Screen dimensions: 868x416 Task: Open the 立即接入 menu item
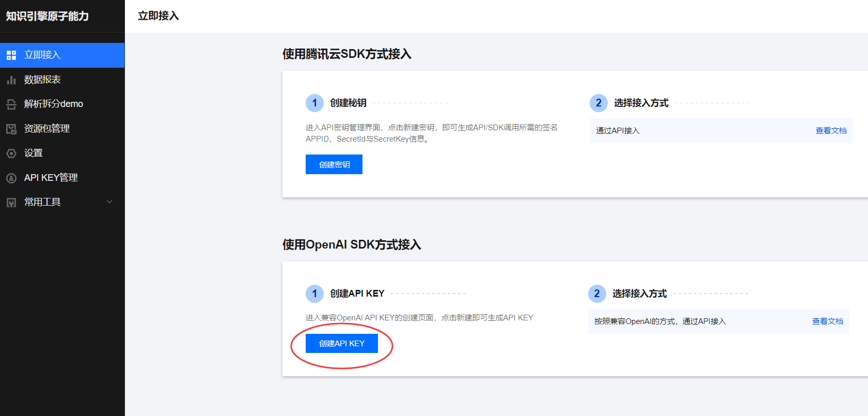coord(62,55)
